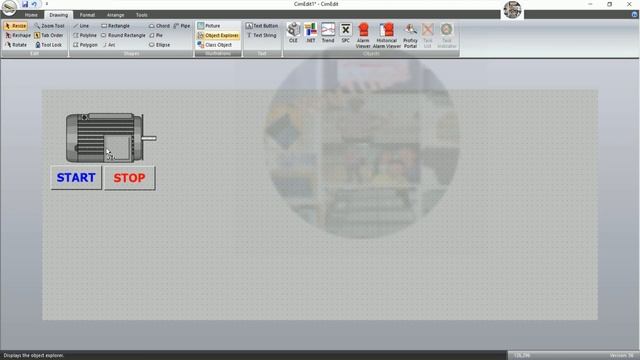This screenshot has height=360, width=640.
Task: Switch to the Home ribbon tab
Action: coord(31,15)
